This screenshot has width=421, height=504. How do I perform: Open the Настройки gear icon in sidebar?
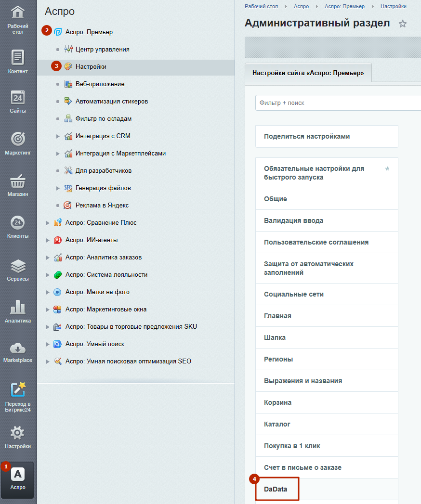coord(18,433)
